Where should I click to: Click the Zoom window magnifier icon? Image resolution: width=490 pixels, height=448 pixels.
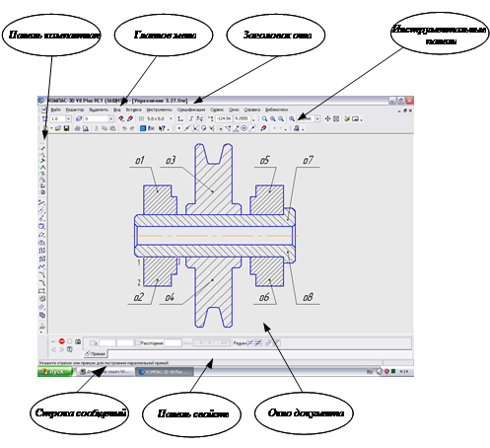[264, 118]
